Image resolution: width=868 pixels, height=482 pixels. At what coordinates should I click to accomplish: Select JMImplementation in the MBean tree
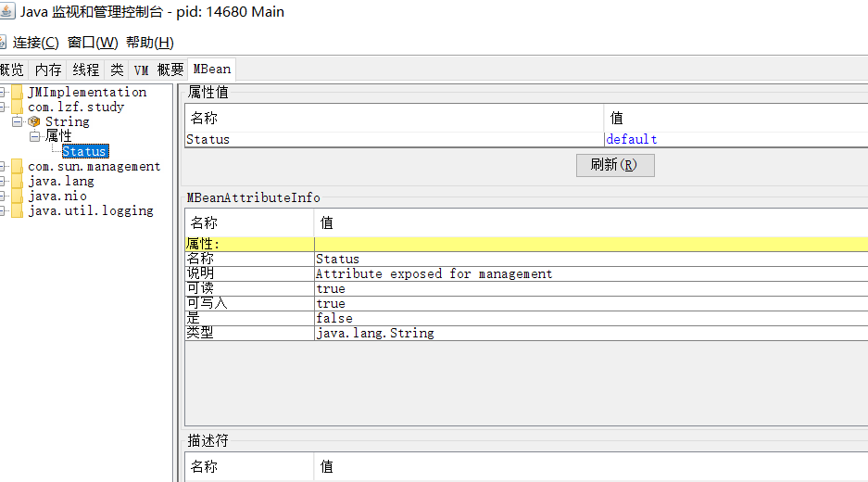coord(87,92)
